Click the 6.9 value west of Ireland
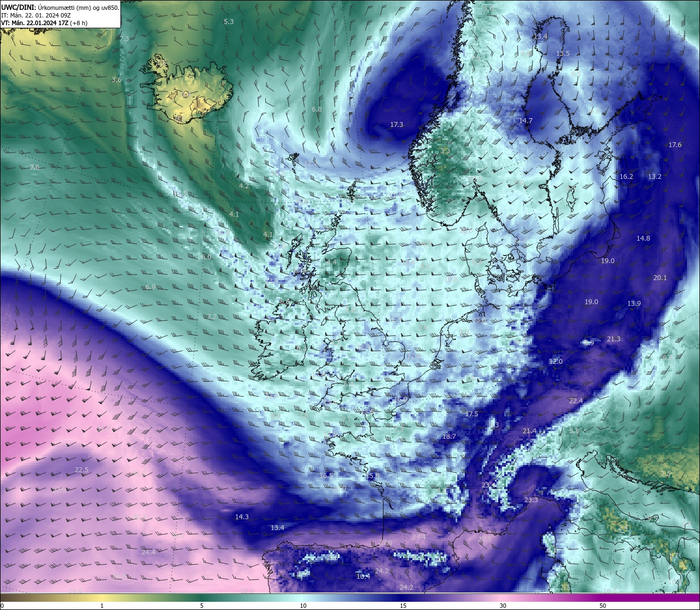The image size is (700, 610). click(x=150, y=287)
